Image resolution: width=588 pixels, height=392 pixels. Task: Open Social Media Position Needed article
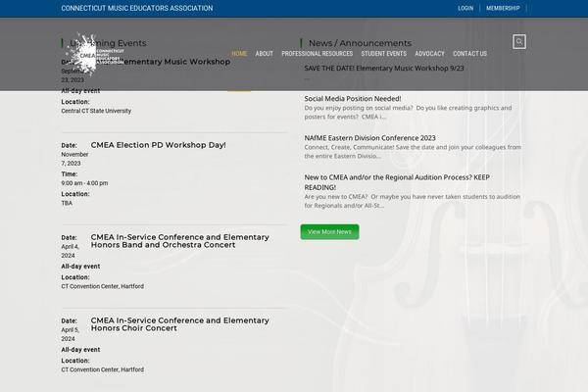coord(353,99)
